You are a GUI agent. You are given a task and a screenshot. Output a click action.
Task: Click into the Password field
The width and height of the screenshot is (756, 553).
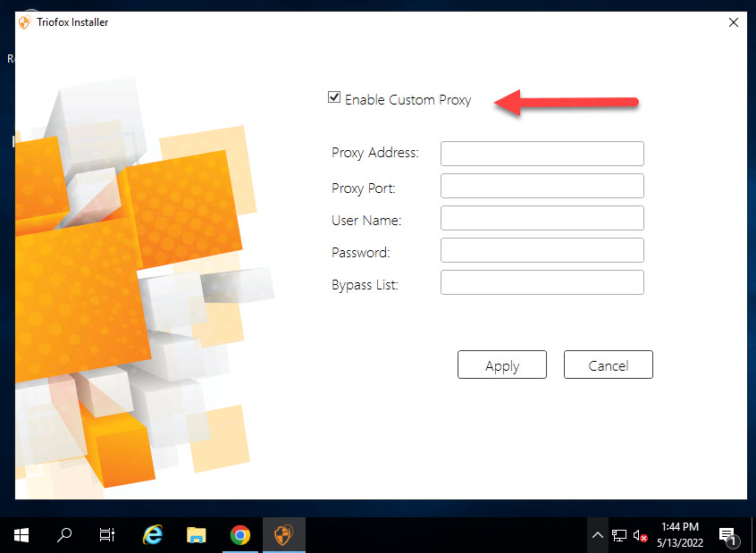click(x=542, y=250)
